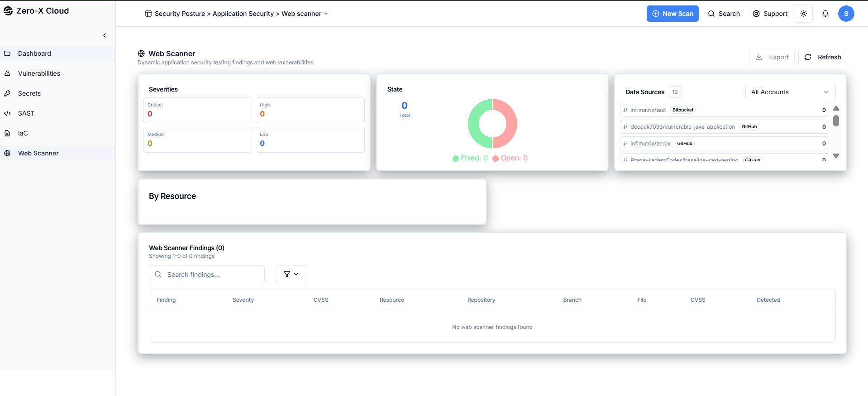The width and height of the screenshot is (868, 396).
Task: Sort by the Severity column header
Action: (x=243, y=300)
